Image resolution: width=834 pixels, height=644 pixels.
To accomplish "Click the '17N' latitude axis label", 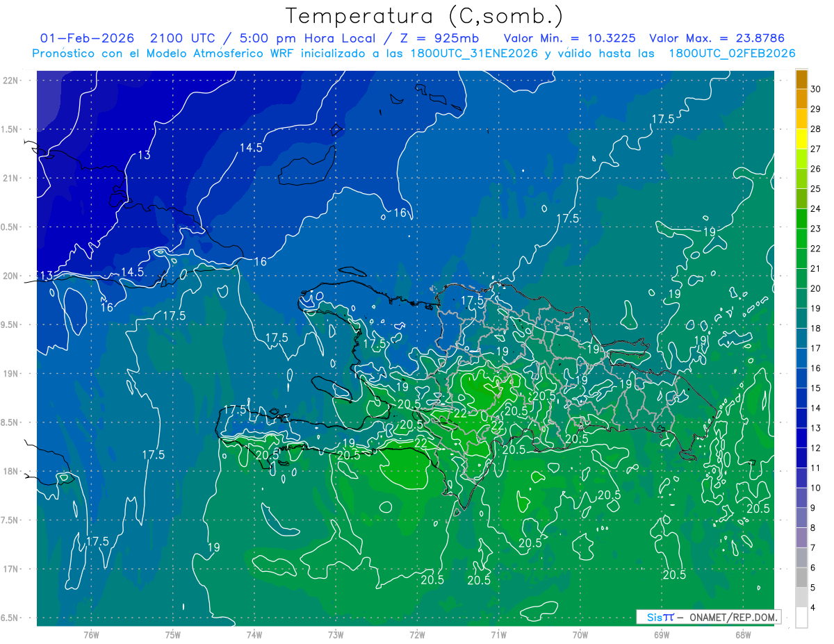I will (10, 569).
